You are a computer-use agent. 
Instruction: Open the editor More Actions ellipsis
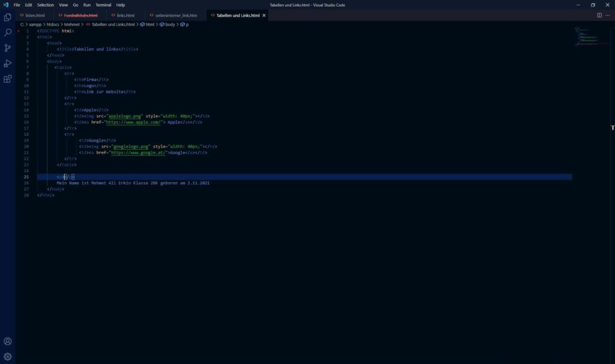(x=608, y=15)
